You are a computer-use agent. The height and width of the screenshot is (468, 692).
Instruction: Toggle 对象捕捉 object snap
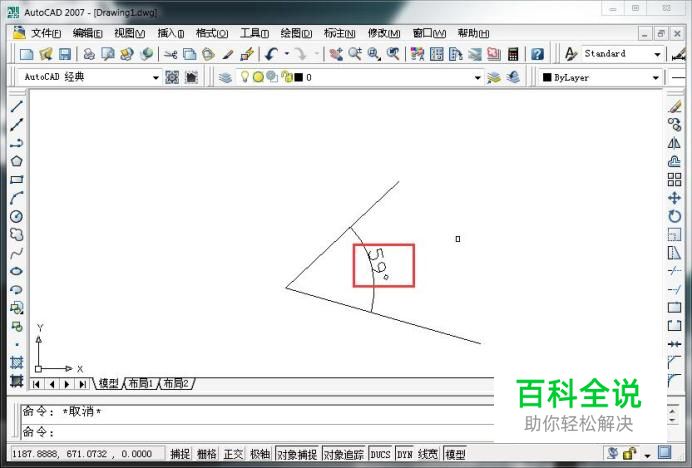(x=297, y=454)
